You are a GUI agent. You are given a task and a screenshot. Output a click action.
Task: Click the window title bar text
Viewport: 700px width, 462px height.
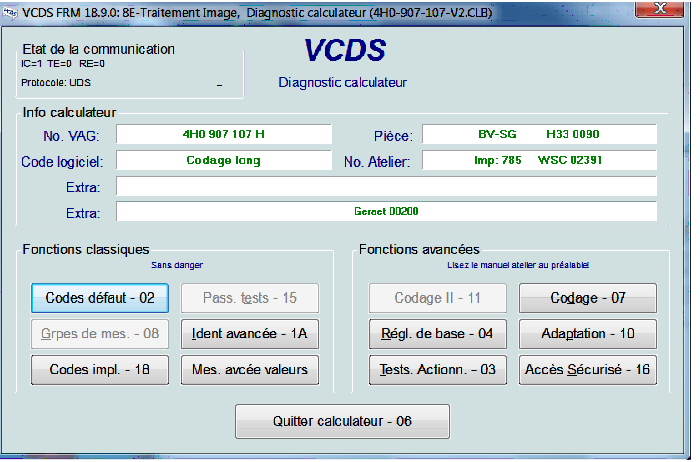coord(257,13)
